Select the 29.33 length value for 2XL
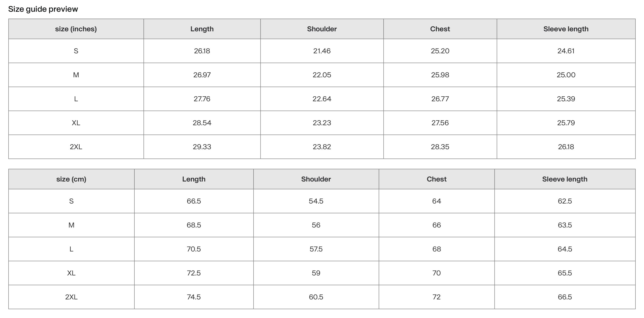Image resolution: width=644 pixels, height=318 pixels. [202, 147]
